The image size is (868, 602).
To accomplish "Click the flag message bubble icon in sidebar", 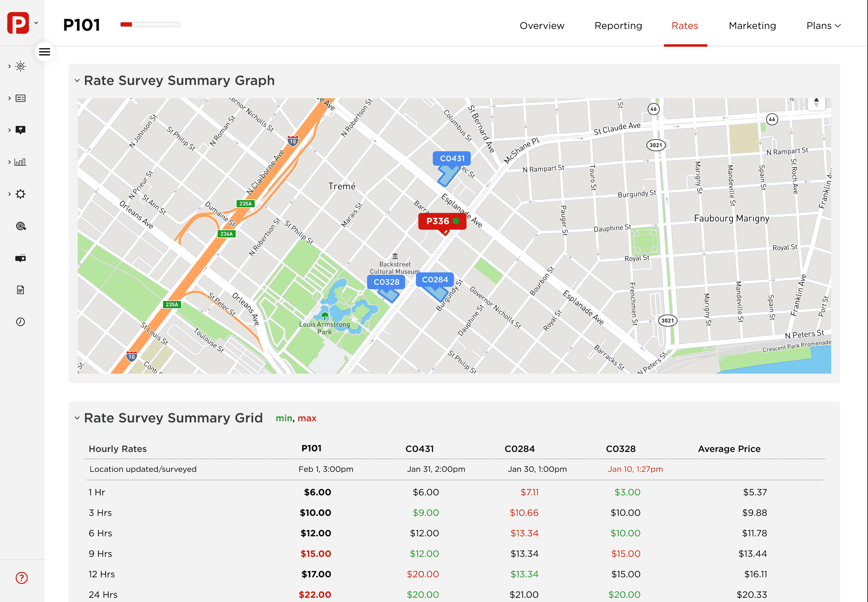I will (20, 130).
